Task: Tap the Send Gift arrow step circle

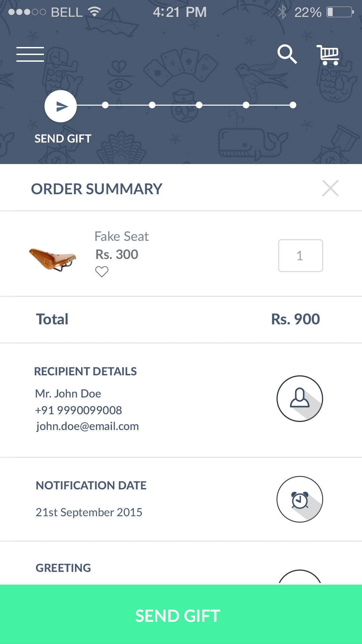Action: 61,106
